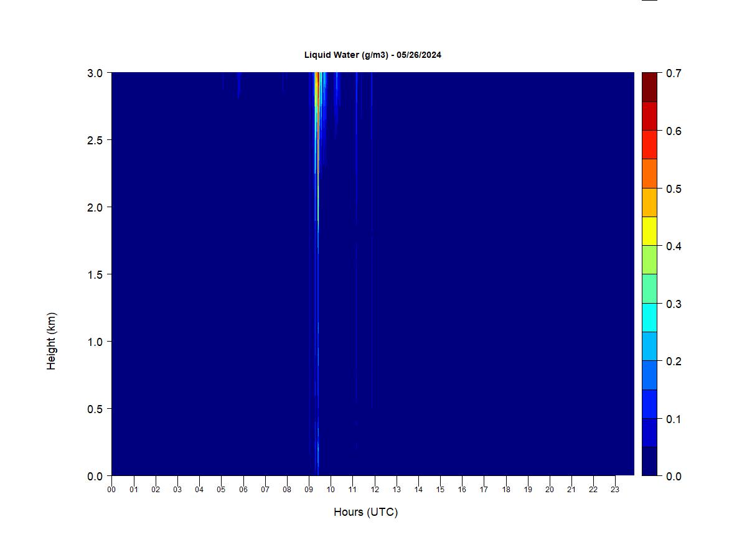747x560 pixels.
Task: Click the 0.6 colorbar tick label
Action: point(674,131)
